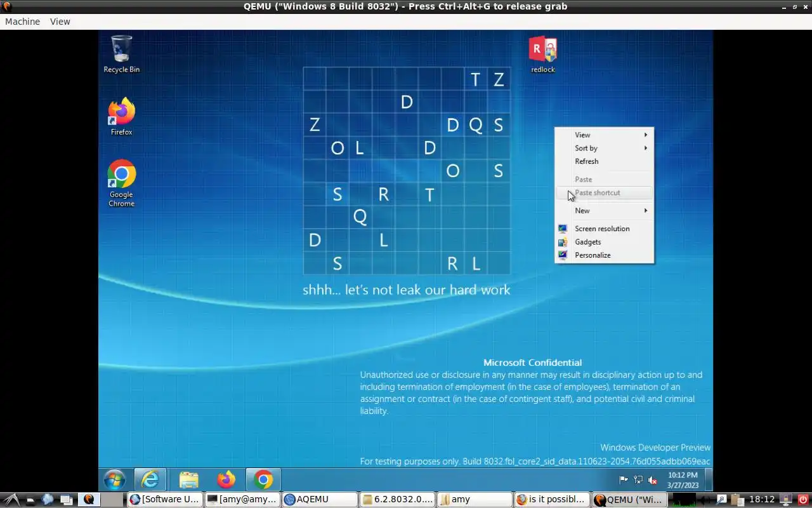Click the Windows tray clock 10:12 PM
Image resolution: width=812 pixels, height=508 pixels.
[x=683, y=480]
